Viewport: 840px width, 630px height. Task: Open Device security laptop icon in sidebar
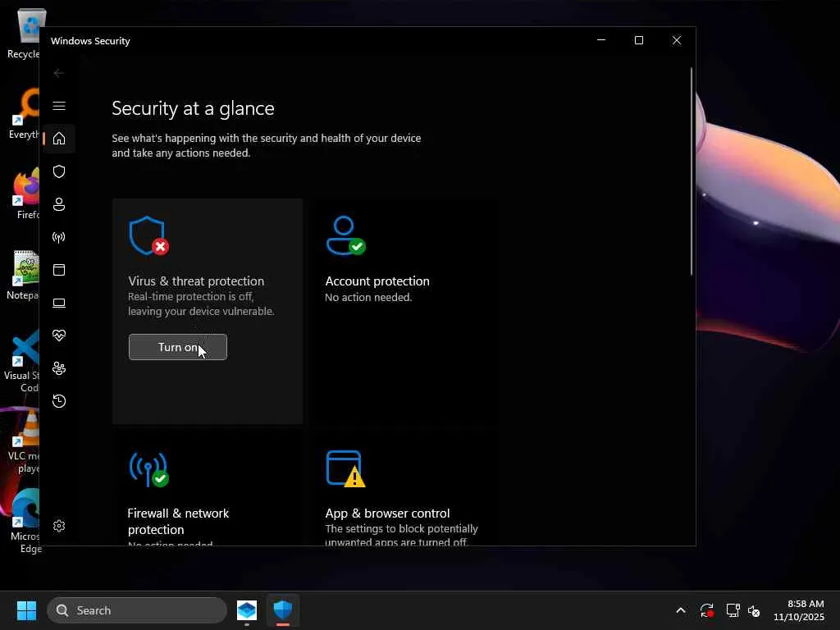point(59,303)
